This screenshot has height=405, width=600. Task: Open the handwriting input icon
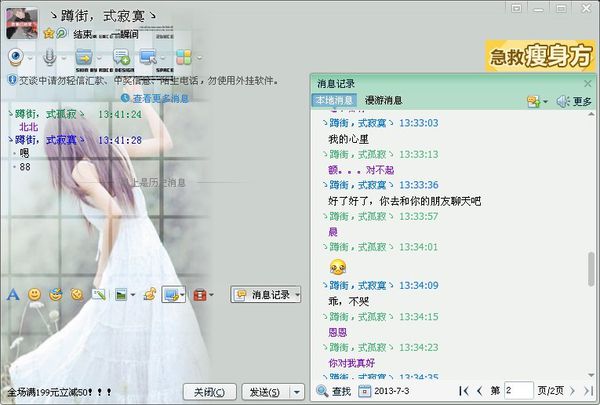point(99,294)
